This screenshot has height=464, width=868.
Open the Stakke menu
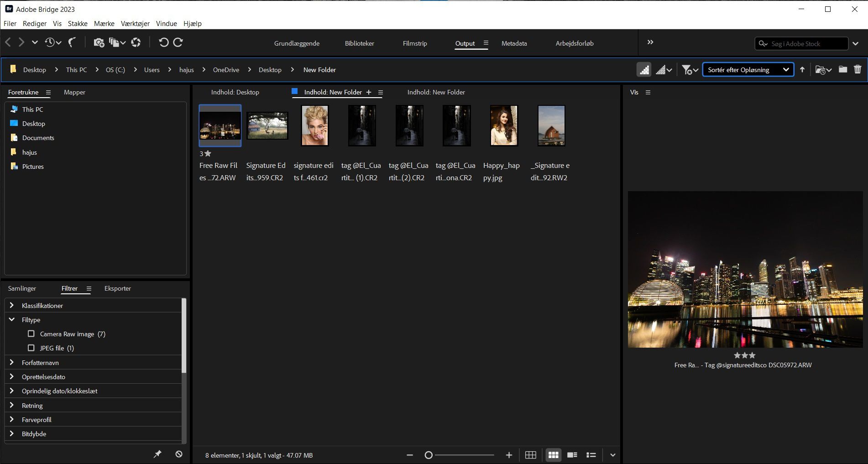(x=78, y=23)
